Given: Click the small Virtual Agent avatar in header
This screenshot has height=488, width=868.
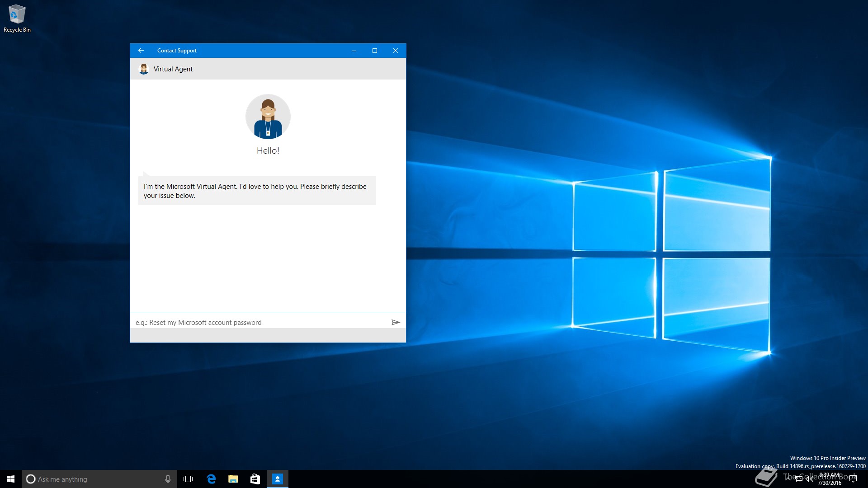Looking at the screenshot, I should (144, 69).
